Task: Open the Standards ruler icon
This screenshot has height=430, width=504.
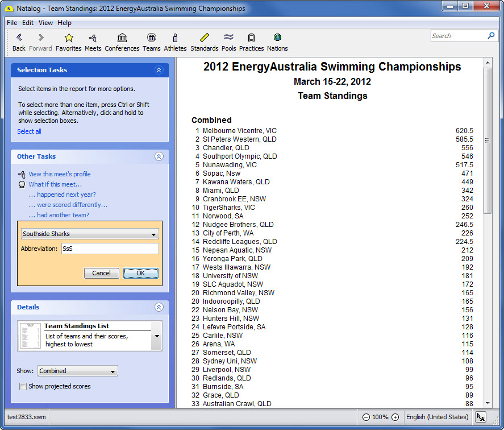Action: (x=205, y=38)
